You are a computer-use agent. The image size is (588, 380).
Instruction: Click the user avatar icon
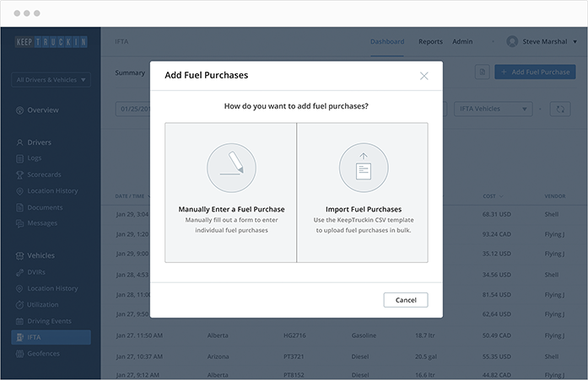[512, 41]
